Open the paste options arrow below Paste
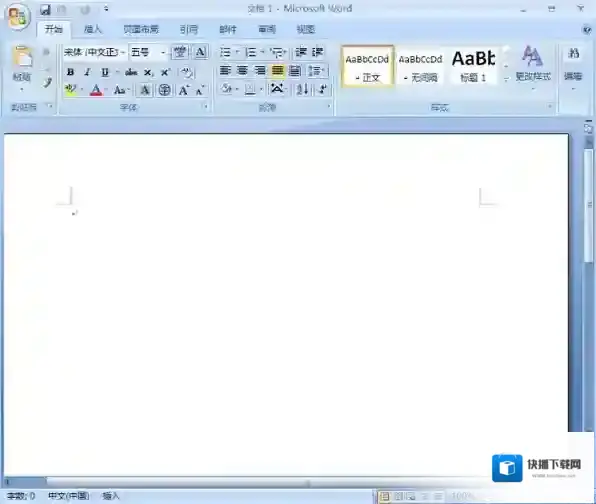 click(x=22, y=90)
